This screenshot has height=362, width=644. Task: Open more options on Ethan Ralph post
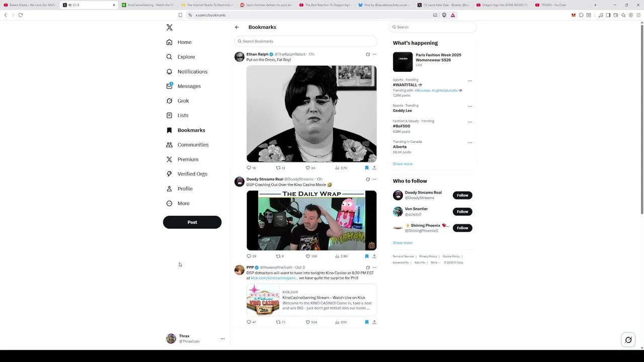tap(374, 54)
